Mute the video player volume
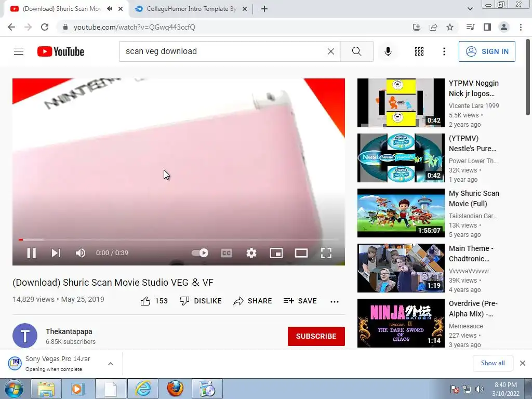The width and height of the screenshot is (532, 399). [81, 253]
